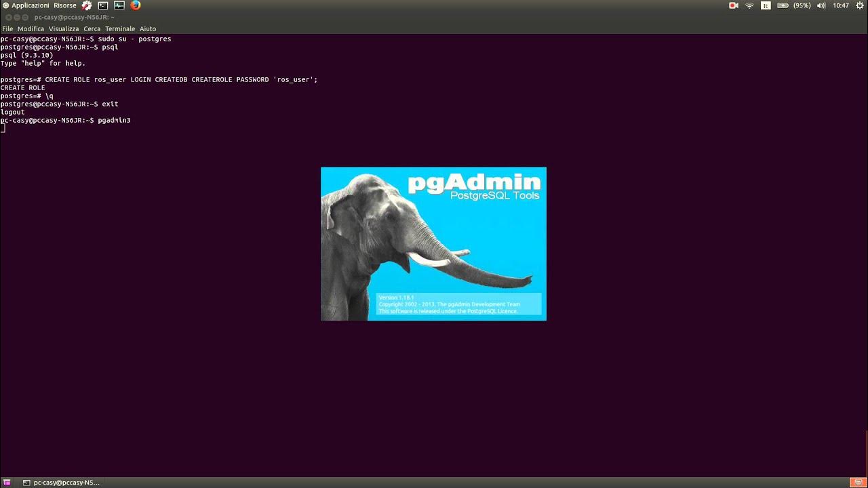The width and height of the screenshot is (868, 488).
Task: Open the Aiuto menu
Action: [148, 29]
